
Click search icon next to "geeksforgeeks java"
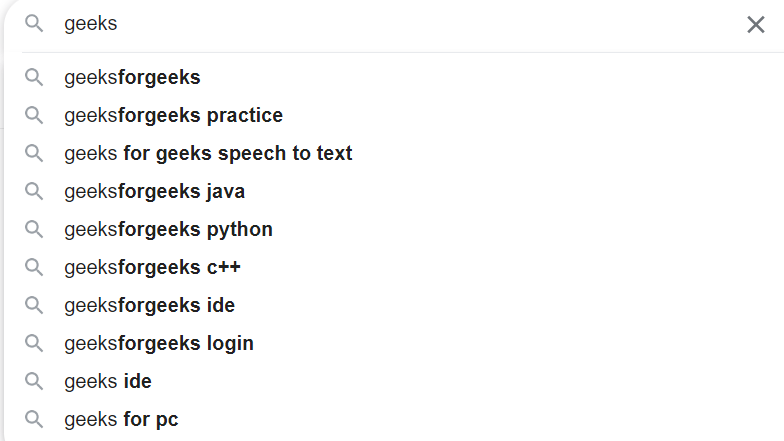34,191
